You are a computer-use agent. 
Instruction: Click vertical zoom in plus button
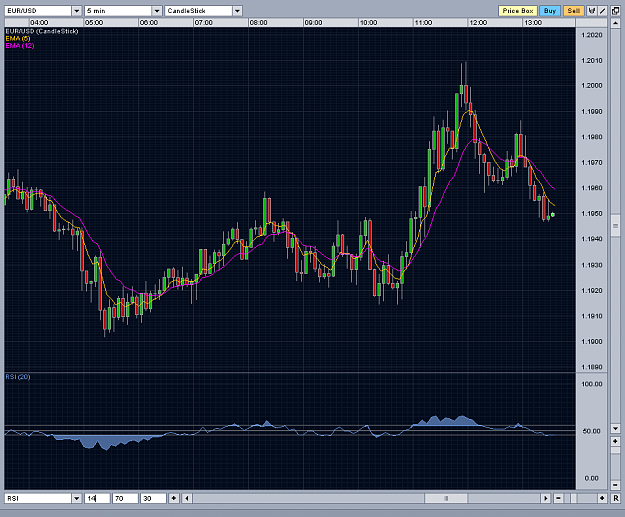615,441
